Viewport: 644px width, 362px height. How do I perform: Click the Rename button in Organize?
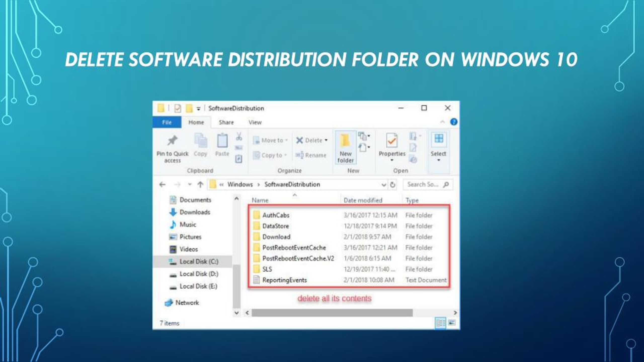[x=311, y=155]
